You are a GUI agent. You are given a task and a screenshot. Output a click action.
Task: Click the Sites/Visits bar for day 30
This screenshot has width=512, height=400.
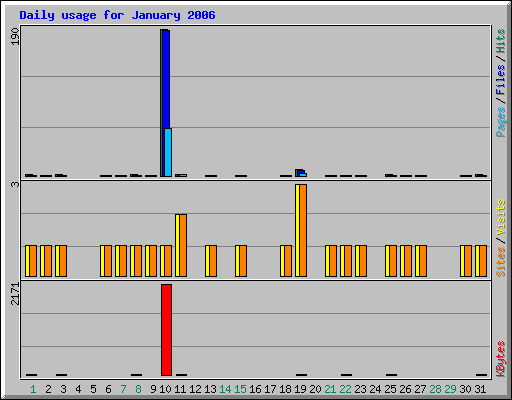pos(466,261)
